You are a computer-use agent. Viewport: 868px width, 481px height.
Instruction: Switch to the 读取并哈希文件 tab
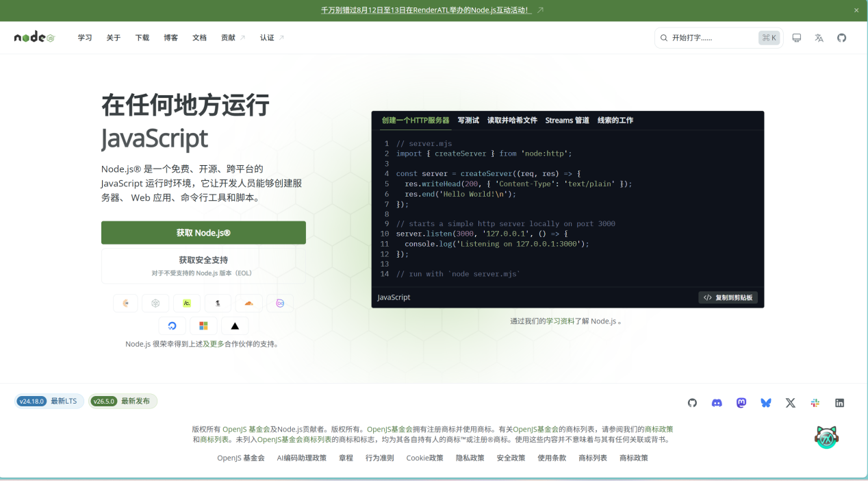[x=512, y=120]
